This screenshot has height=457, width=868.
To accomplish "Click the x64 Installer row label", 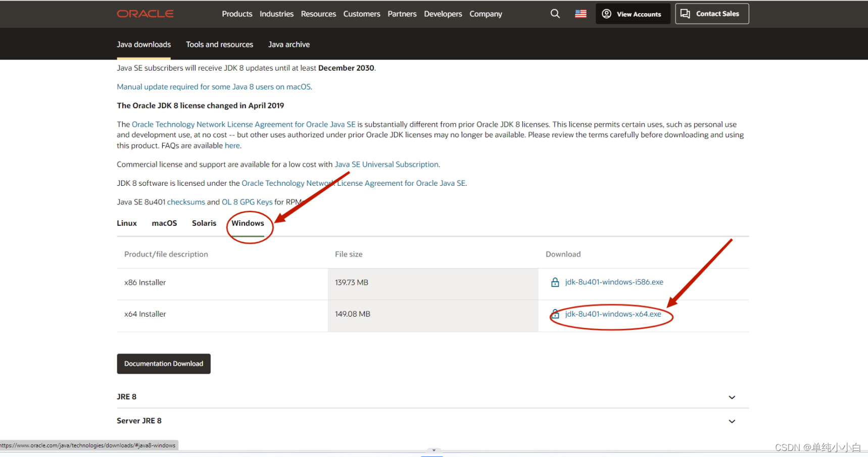I will pyautogui.click(x=145, y=314).
